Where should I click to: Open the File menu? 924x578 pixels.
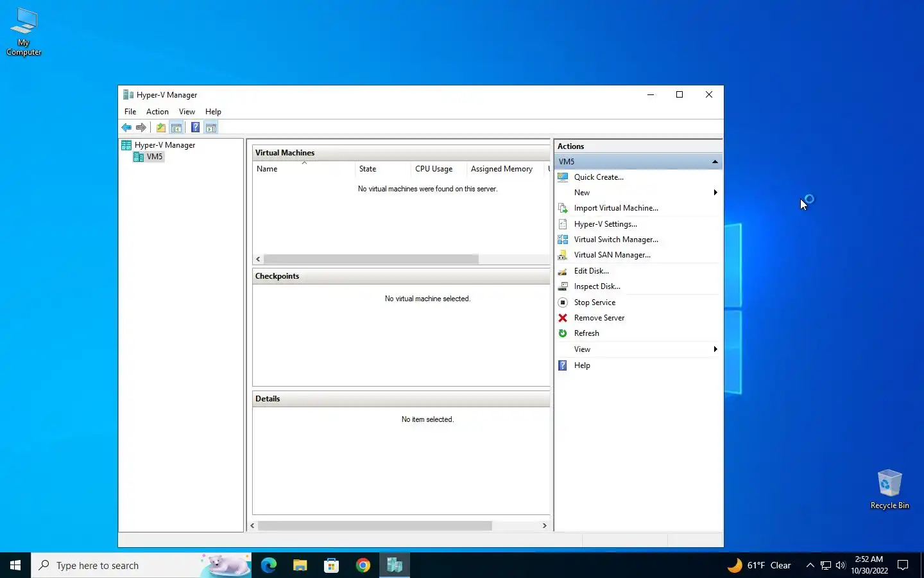[130, 112]
